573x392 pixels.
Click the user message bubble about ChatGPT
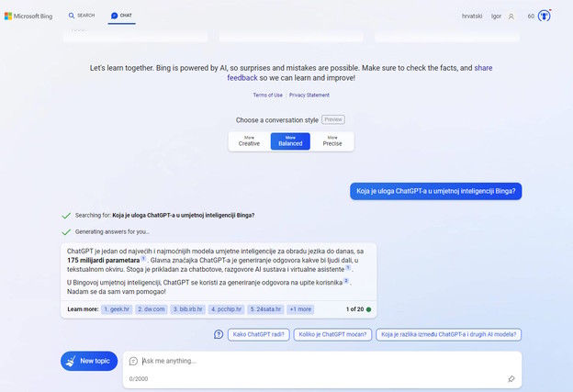(435, 191)
